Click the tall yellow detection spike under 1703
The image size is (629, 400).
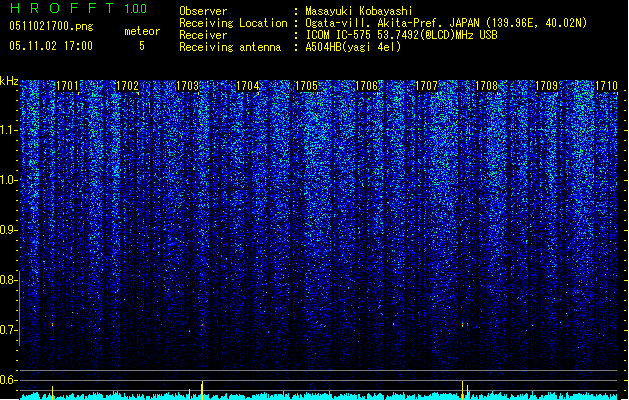coord(202,390)
